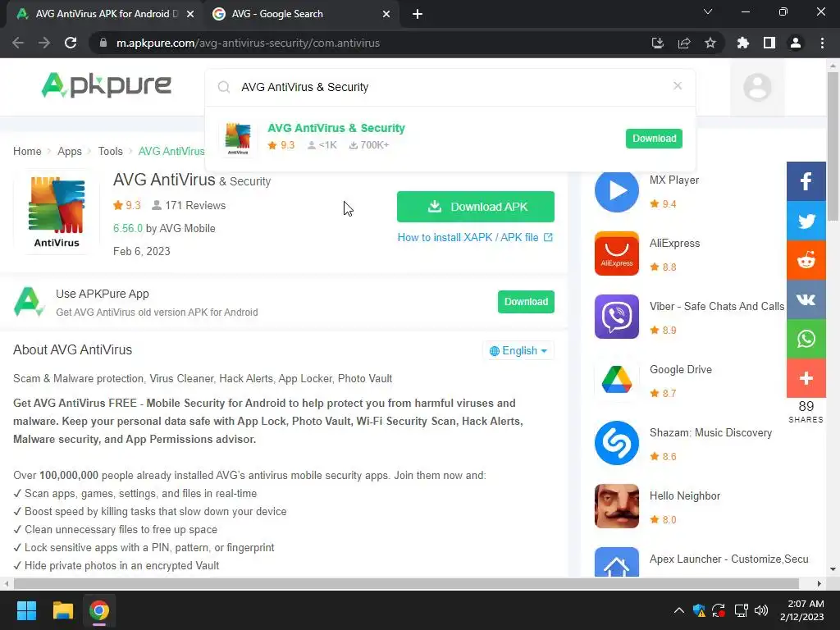
Task: Open more share options plus button
Action: point(806,378)
